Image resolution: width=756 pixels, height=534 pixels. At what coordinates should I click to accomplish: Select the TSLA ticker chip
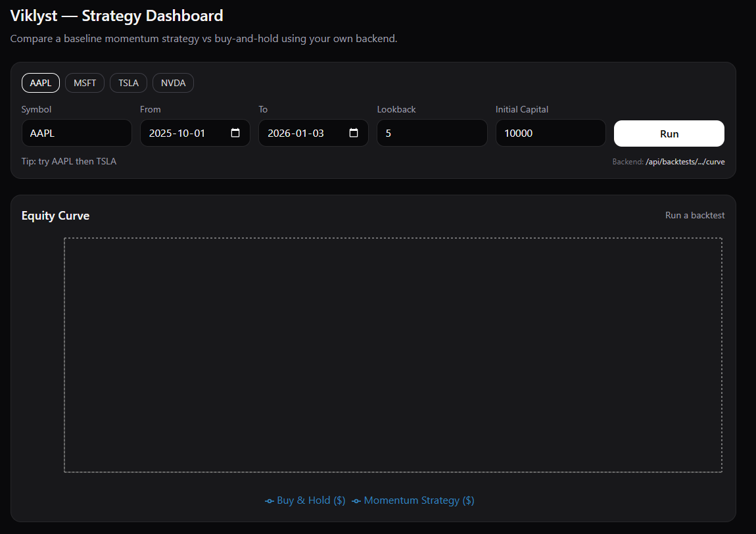[128, 83]
